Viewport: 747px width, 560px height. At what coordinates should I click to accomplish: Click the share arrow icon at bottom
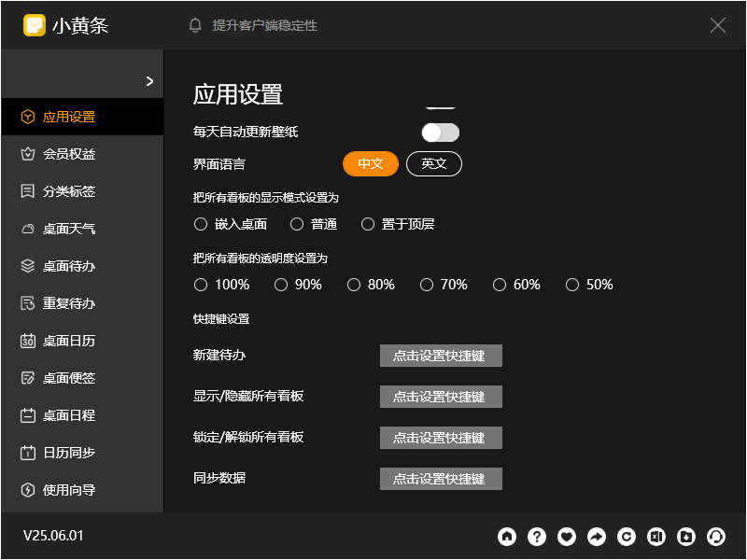coord(597,537)
